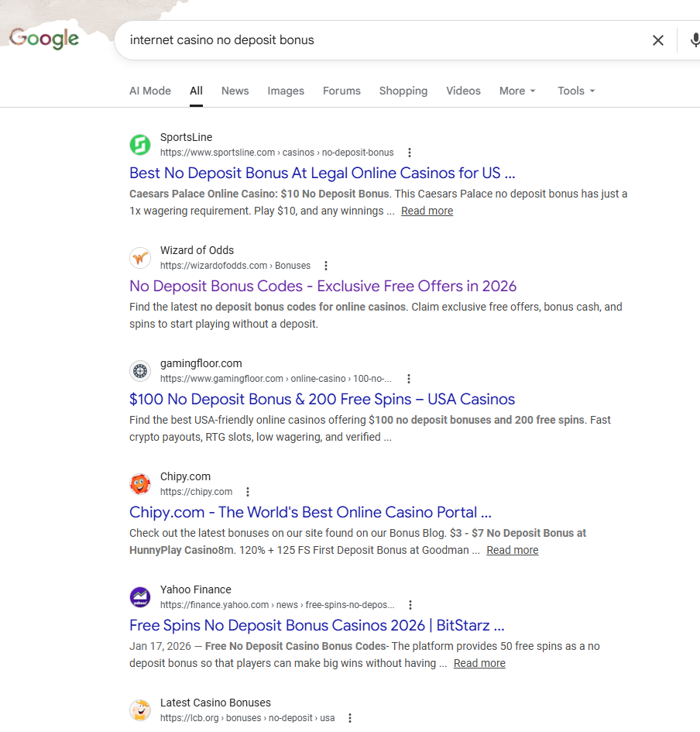Open three-dot menu for Latest Casino Bonuses result
Image resolution: width=700 pixels, height=732 pixels.
click(x=350, y=718)
